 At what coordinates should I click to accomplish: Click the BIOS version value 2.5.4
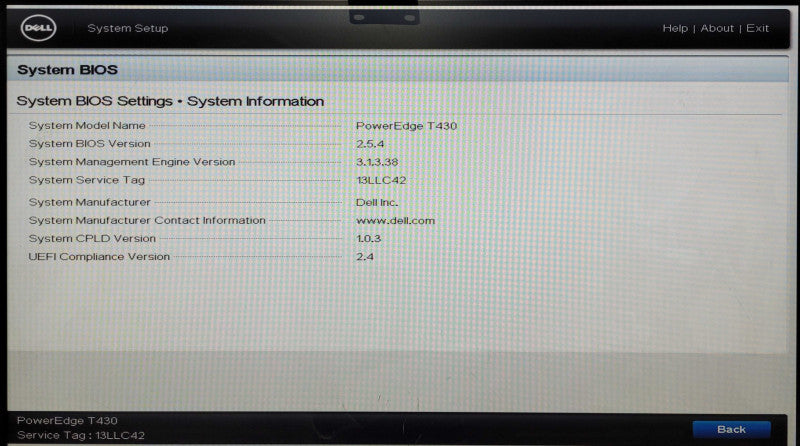(x=370, y=144)
